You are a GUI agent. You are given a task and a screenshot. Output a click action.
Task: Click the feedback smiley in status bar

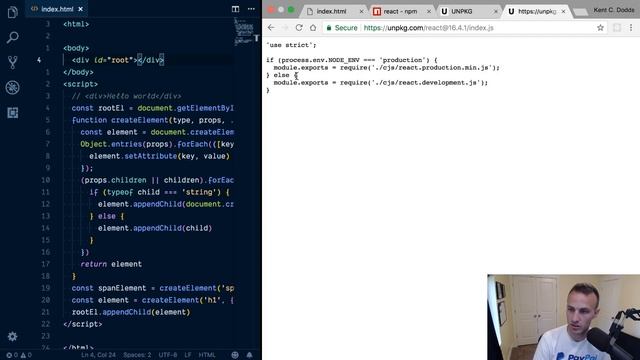click(x=235, y=355)
